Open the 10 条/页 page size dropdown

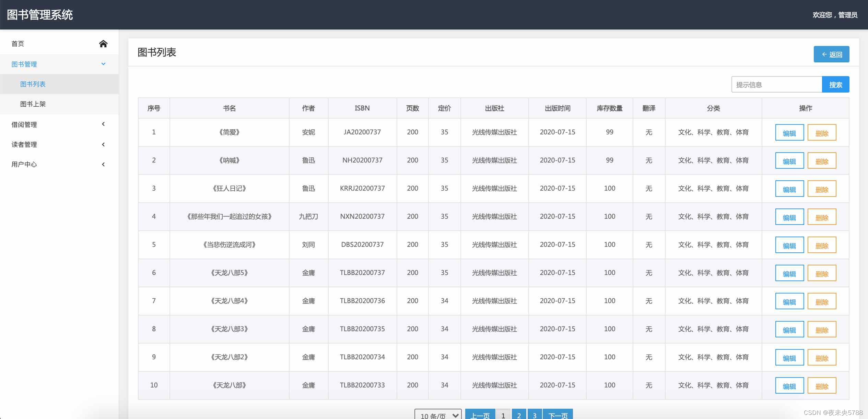tap(438, 415)
